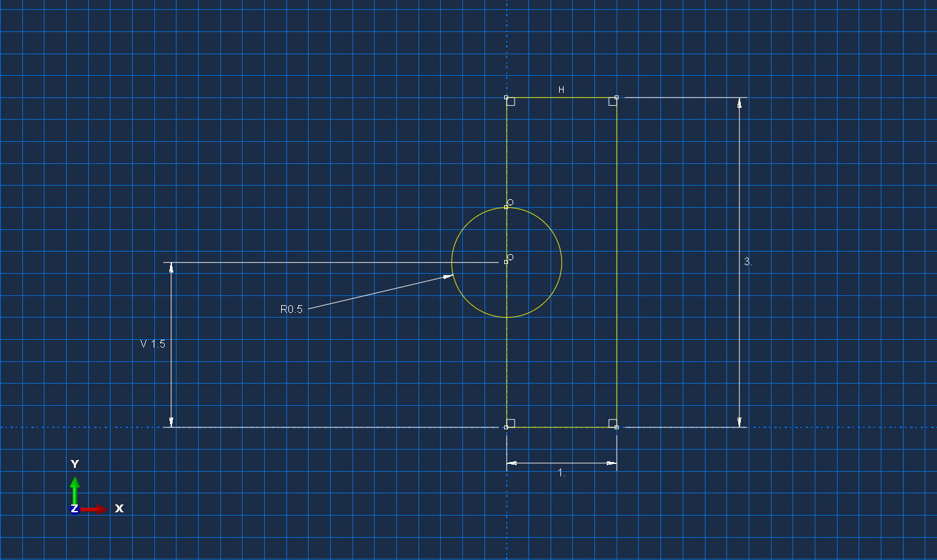Screen dimensions: 937x560
Task: Select the R0.5 radius dimension label
Action: click(292, 310)
